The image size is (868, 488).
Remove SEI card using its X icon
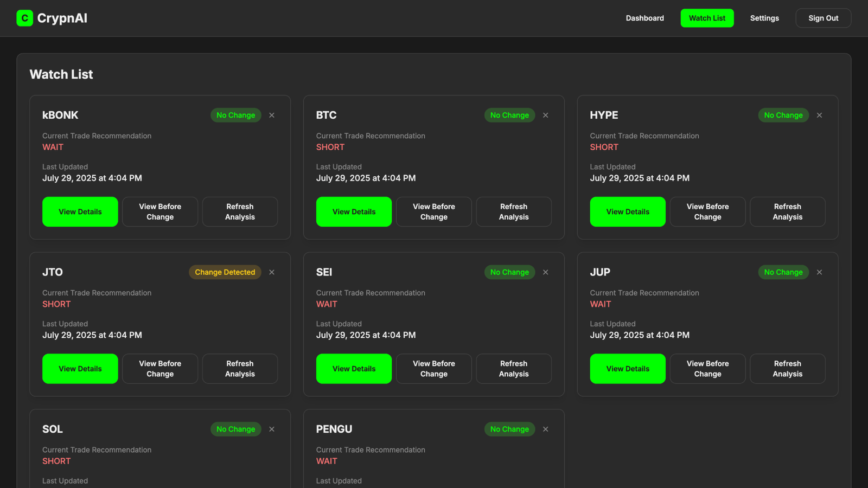click(546, 272)
